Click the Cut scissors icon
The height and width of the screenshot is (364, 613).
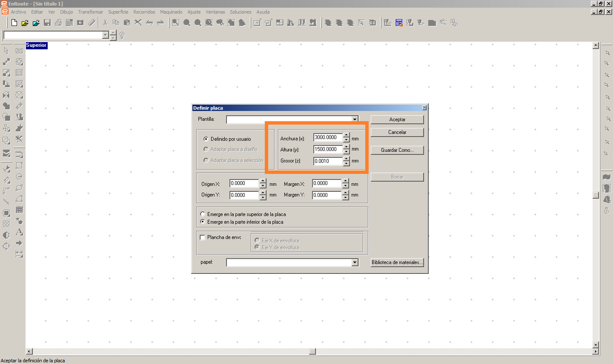pyautogui.click(x=105, y=23)
